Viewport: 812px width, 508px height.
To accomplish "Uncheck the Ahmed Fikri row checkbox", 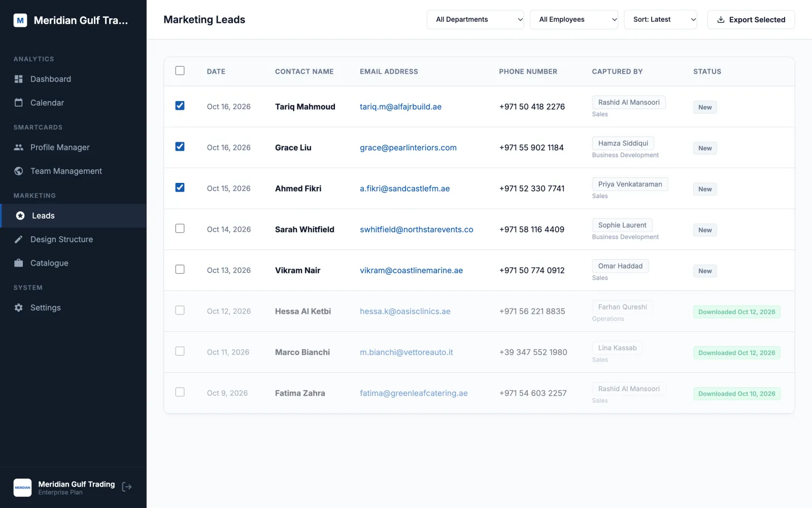I will coord(180,187).
